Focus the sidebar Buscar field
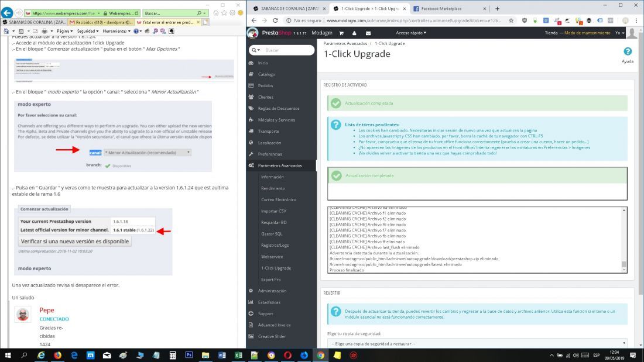This screenshot has height=362, width=644. click(288, 50)
